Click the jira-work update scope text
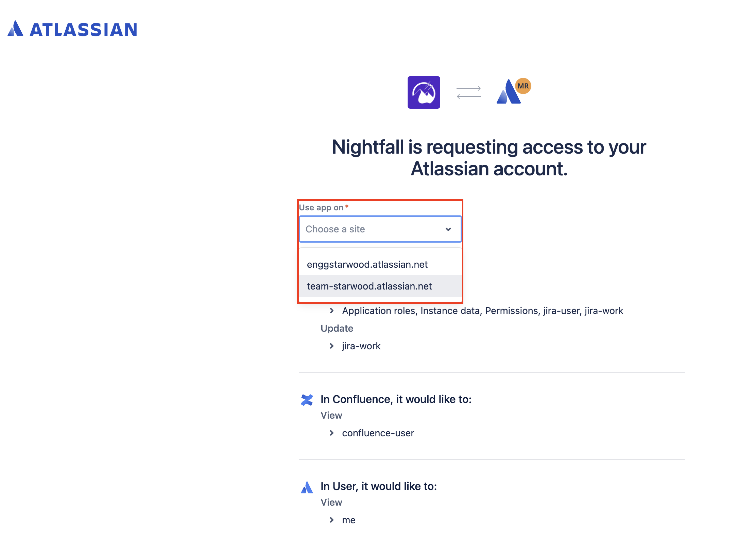The height and width of the screenshot is (543, 756). click(x=361, y=346)
